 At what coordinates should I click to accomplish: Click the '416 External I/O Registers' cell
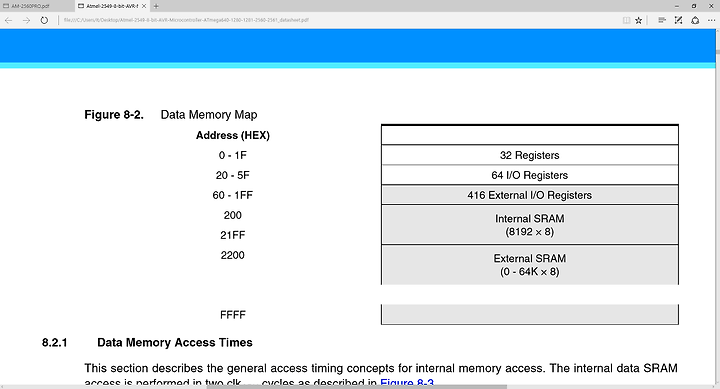pos(529,195)
